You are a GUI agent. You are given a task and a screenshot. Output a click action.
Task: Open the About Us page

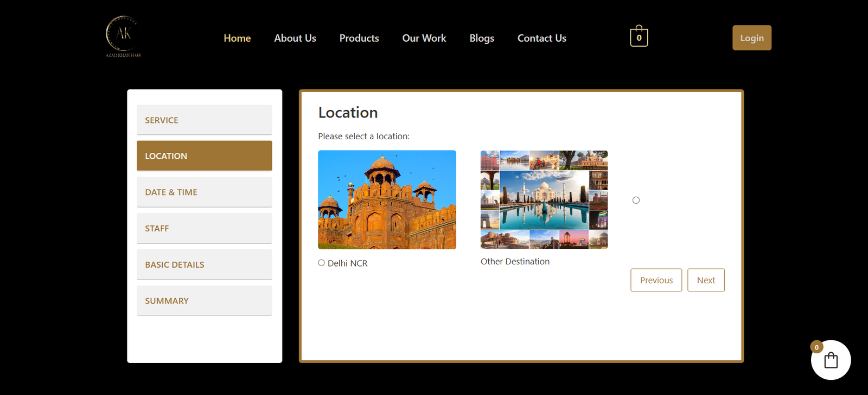point(295,38)
